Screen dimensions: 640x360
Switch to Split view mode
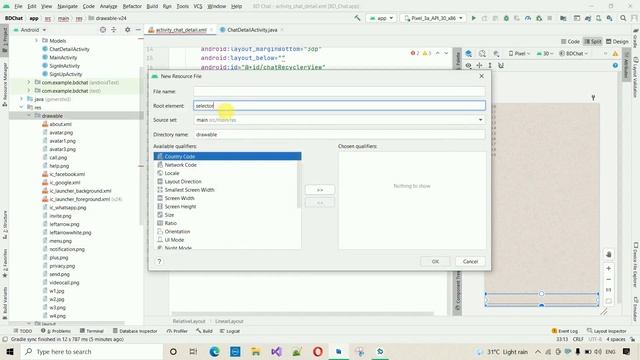coord(593,42)
